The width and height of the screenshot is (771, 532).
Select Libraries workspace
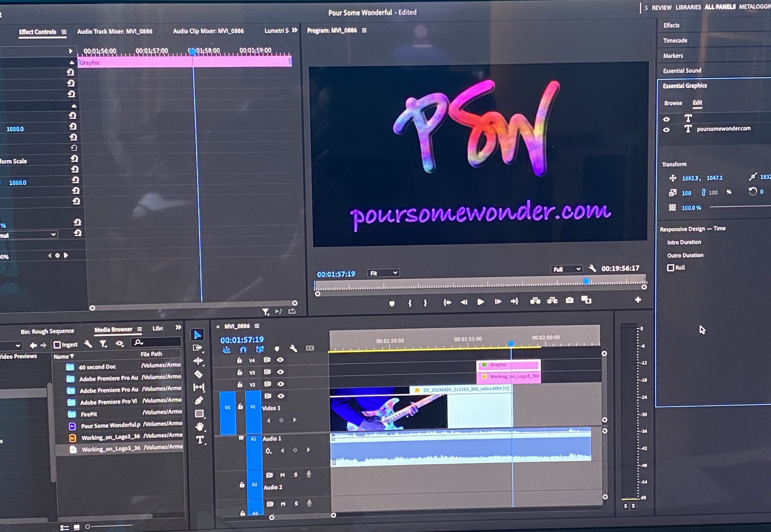[688, 7]
